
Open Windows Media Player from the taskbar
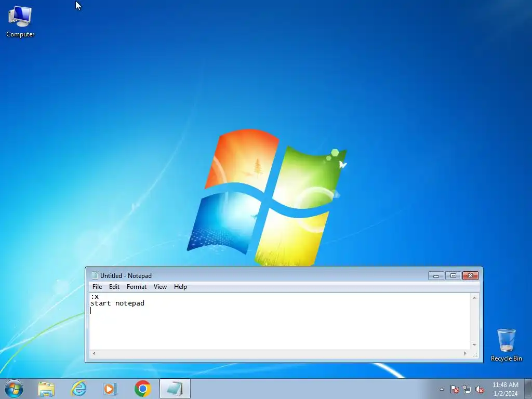tap(110, 389)
